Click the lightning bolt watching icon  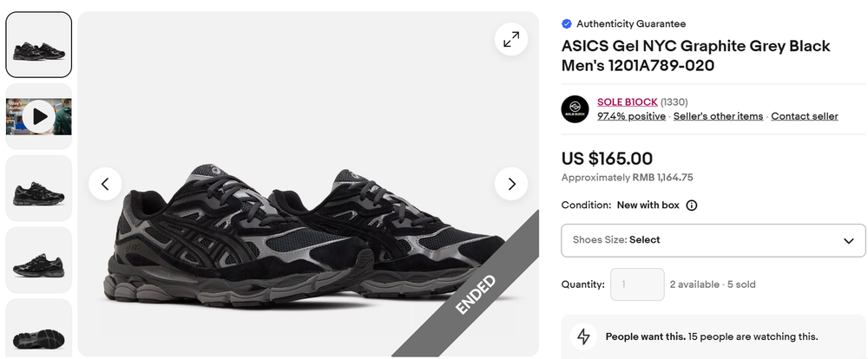coord(583,336)
